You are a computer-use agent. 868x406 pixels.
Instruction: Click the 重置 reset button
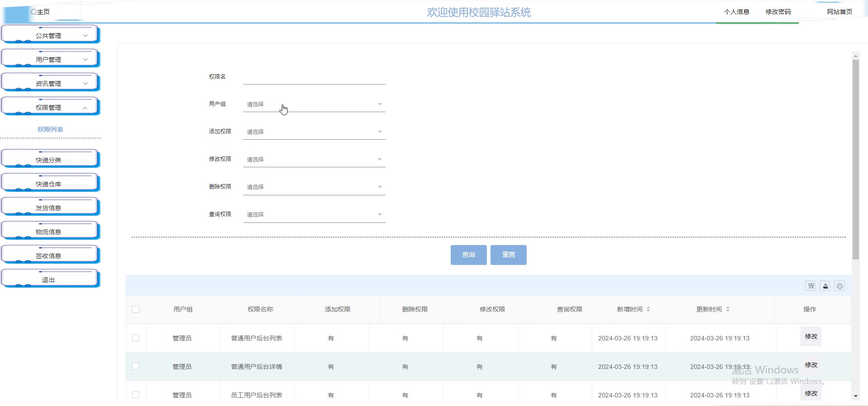pyautogui.click(x=509, y=255)
